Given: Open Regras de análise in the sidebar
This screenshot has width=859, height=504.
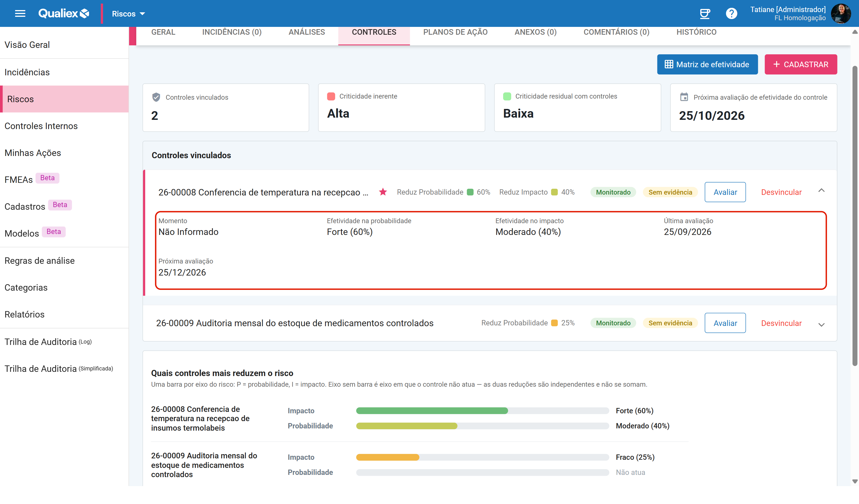Looking at the screenshot, I should (64, 260).
